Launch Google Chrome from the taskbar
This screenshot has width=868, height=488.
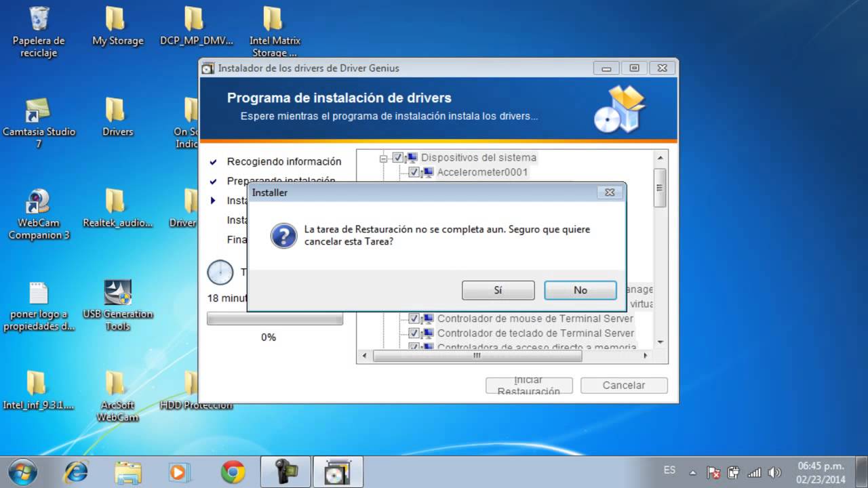tap(233, 472)
